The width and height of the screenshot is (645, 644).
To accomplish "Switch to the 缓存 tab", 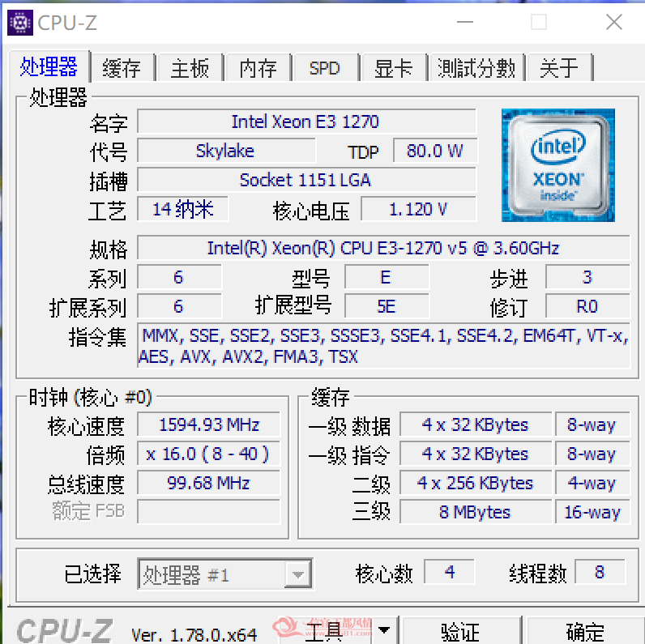I will point(122,68).
